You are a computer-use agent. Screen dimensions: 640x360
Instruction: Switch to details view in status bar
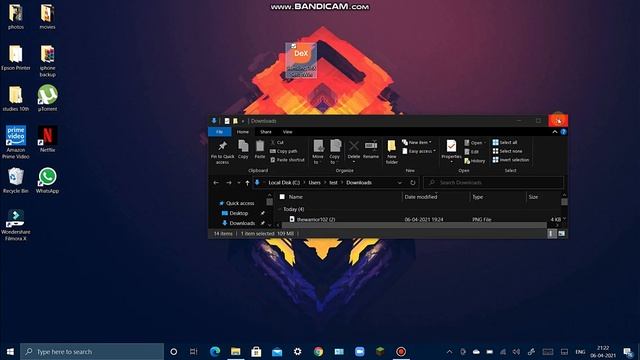552,233
